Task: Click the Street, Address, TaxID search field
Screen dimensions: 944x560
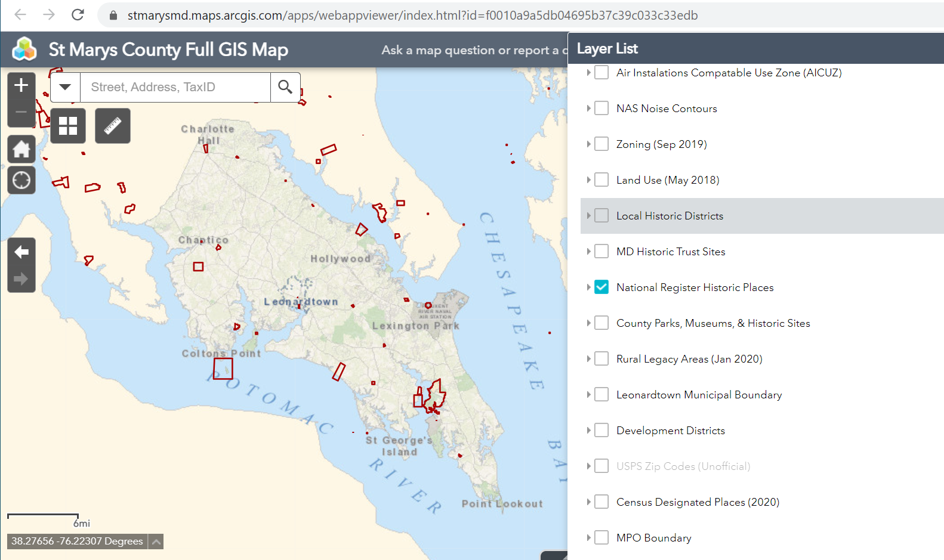Action: click(175, 87)
